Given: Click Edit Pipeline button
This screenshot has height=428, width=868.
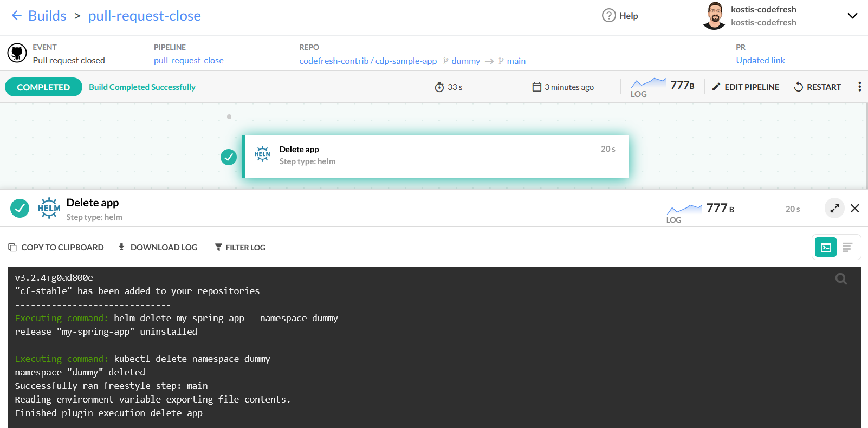Looking at the screenshot, I should [746, 87].
